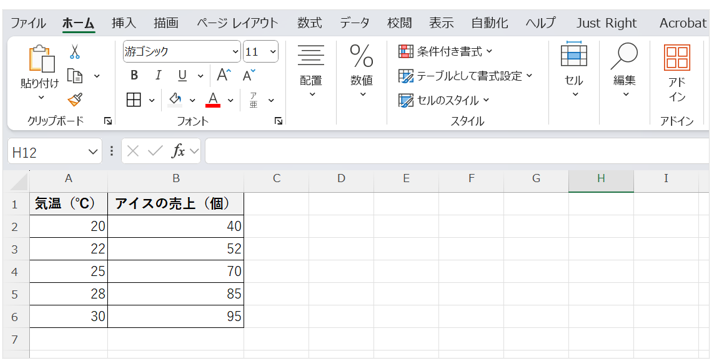The image size is (716, 363).
Task: Toggle underline formatting with U
Action: point(182,75)
